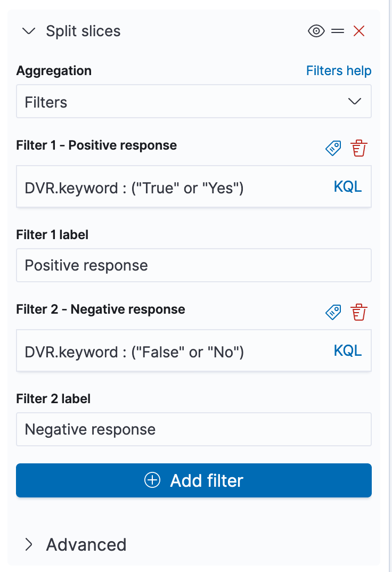This screenshot has height=572, width=392.
Task: Delete Filter 1 using the trash icon
Action: [x=359, y=148]
